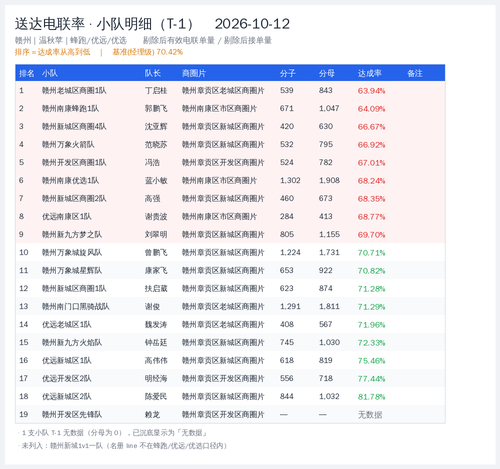Click the 商圈片 column header
The width and height of the screenshot is (500, 469).
coord(194,73)
